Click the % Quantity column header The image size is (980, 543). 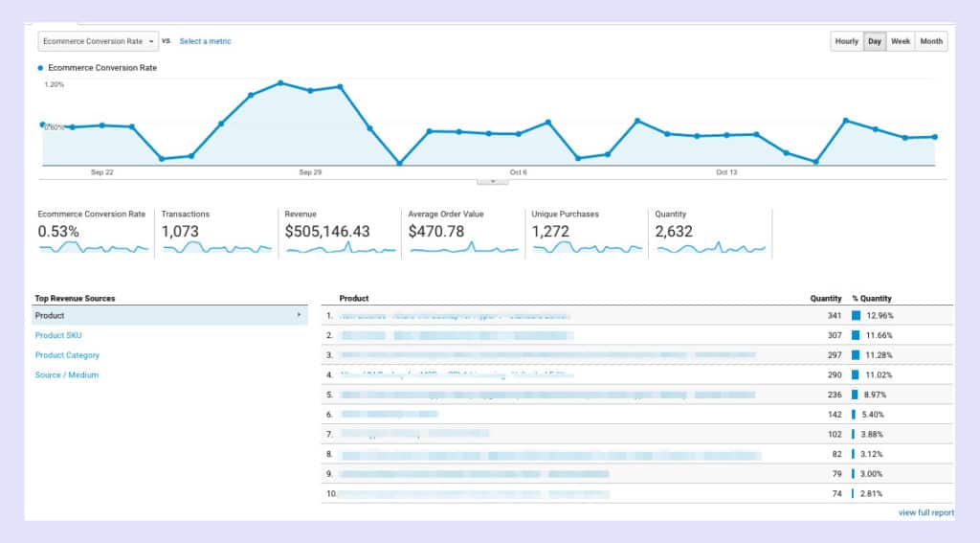click(872, 299)
